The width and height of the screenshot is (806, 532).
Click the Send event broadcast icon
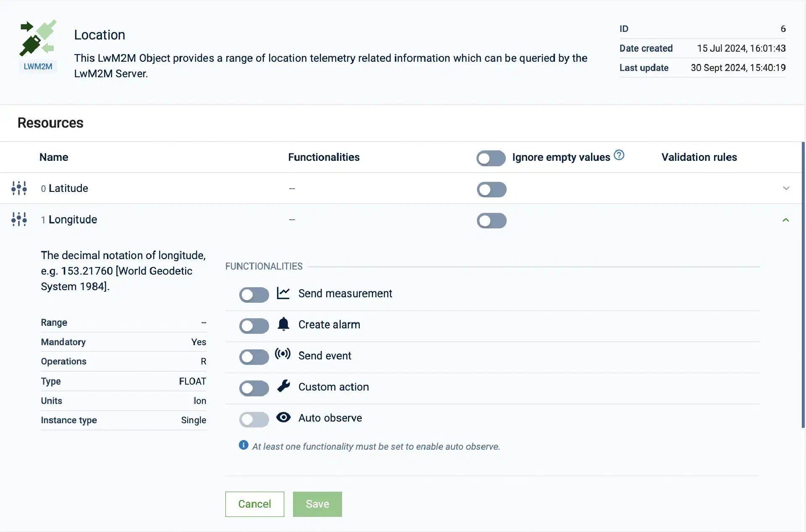click(x=283, y=354)
